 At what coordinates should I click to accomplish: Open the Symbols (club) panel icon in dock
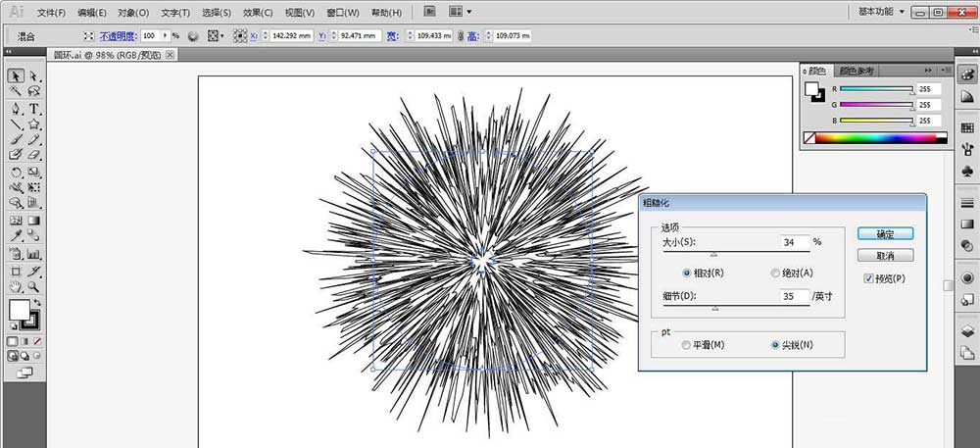tap(966, 171)
